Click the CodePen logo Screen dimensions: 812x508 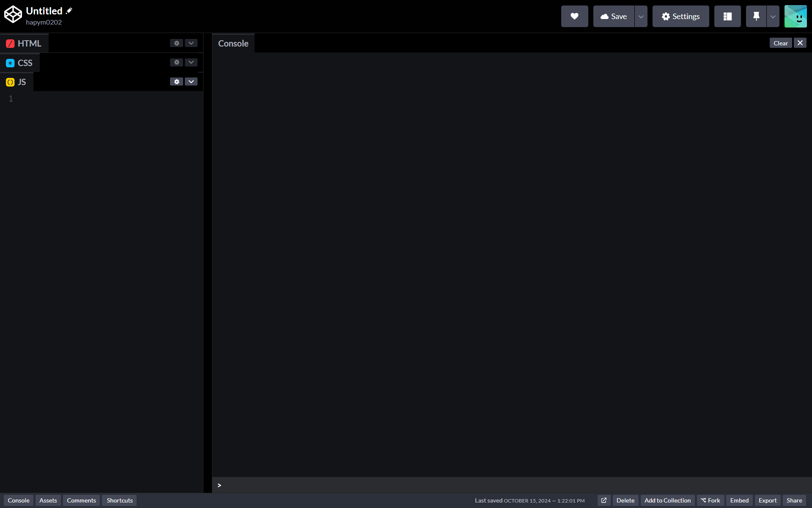coord(13,14)
